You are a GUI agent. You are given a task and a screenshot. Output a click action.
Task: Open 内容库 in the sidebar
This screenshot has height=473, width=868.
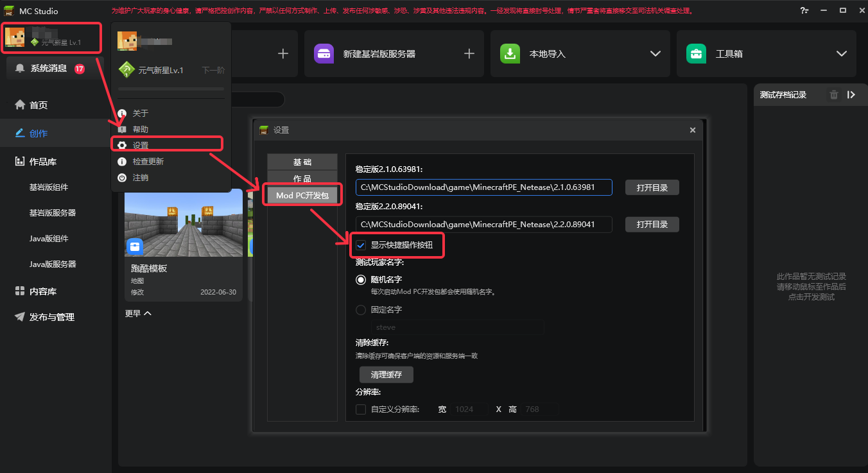43,291
